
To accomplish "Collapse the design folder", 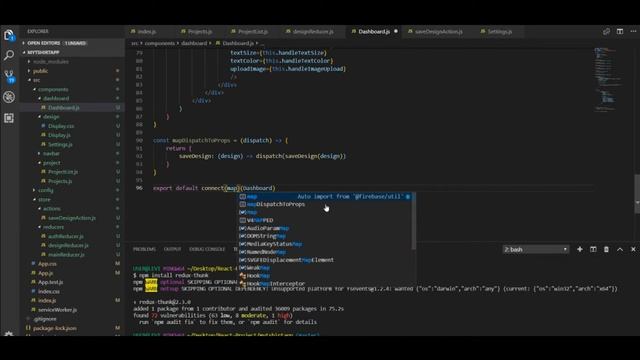I will pos(39,117).
